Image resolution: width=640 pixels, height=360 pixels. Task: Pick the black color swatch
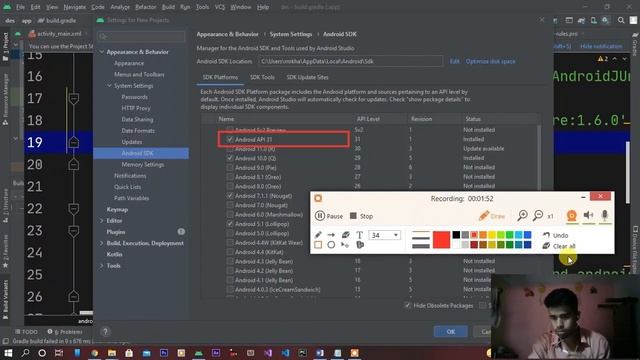tap(456, 235)
